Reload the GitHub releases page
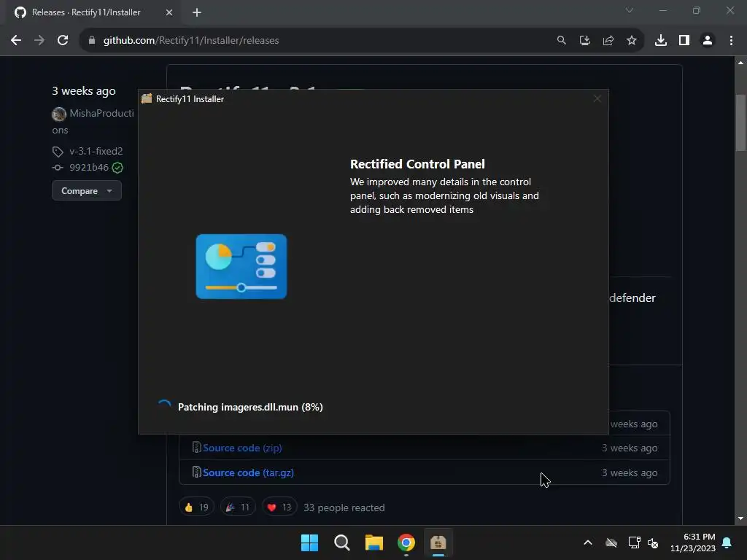Viewport: 747px width, 560px height. (x=63, y=41)
